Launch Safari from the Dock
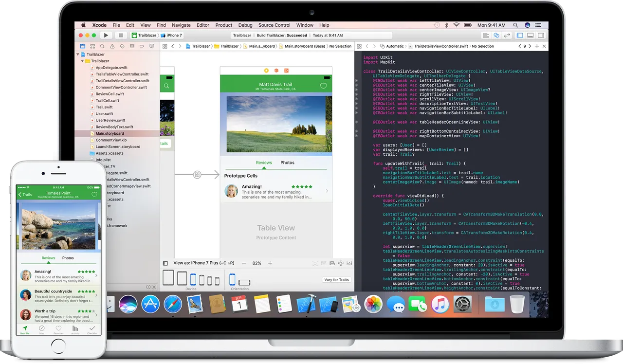The width and height of the screenshot is (623, 364). click(173, 304)
